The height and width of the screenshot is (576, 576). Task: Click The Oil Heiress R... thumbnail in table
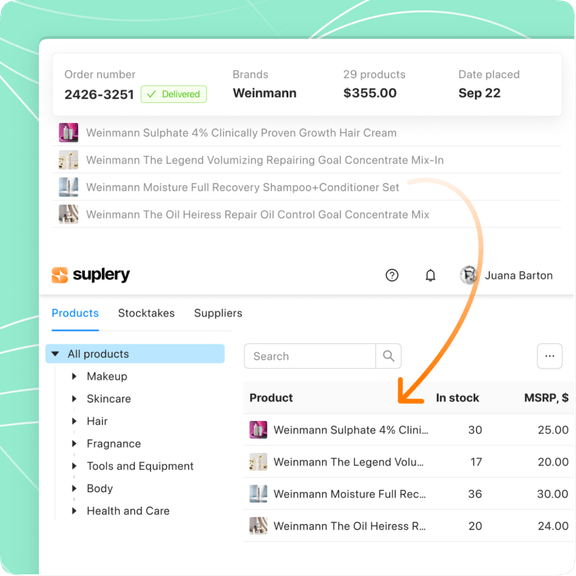pyautogui.click(x=258, y=526)
